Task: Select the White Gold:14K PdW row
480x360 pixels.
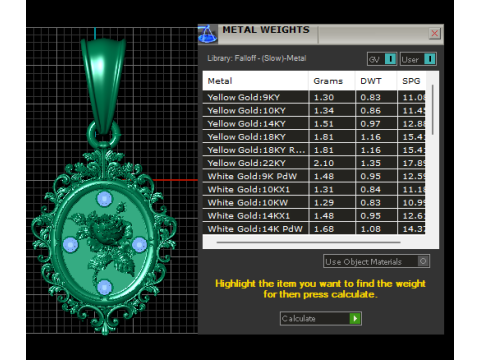Action: 314,229
